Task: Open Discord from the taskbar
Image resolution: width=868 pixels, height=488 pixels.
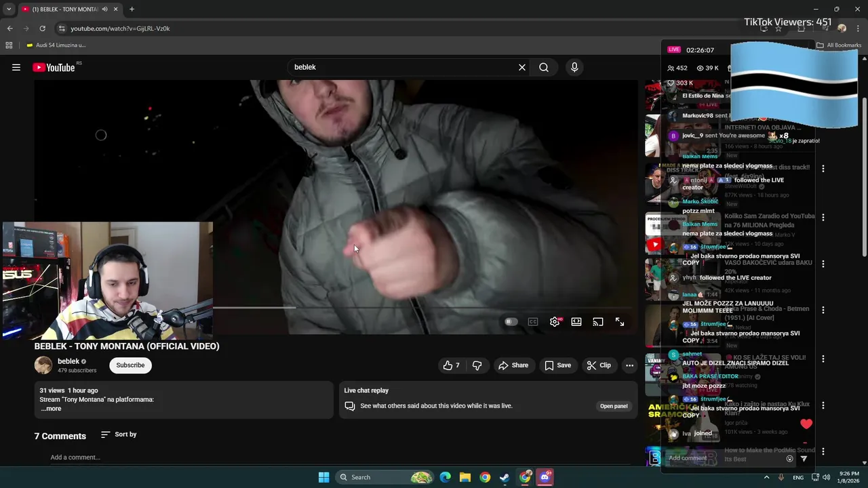Action: (x=545, y=477)
